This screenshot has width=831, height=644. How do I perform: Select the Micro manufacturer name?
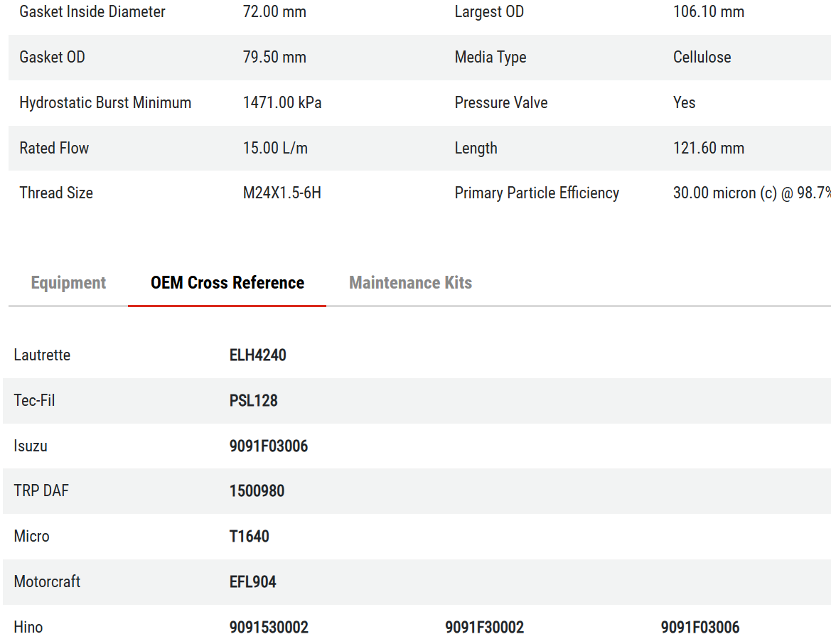[x=31, y=537]
